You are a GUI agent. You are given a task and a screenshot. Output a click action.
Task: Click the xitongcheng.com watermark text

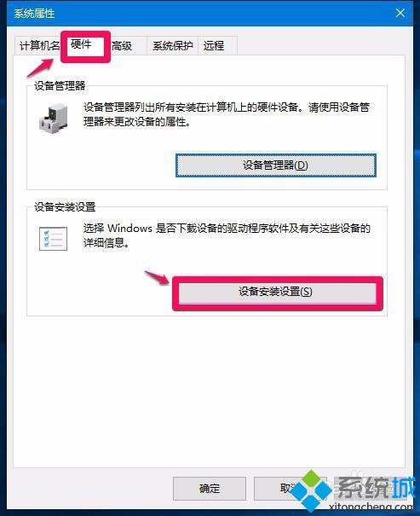[371, 507]
